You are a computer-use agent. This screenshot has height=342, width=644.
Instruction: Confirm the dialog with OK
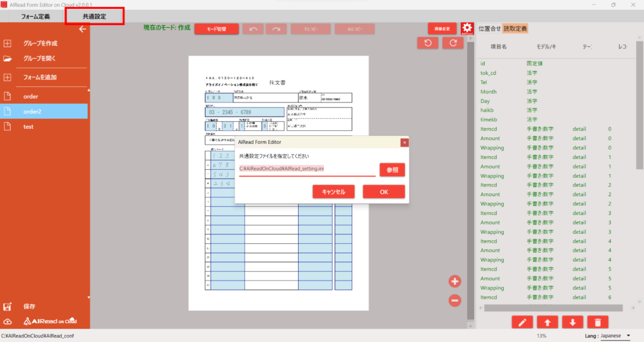384,192
